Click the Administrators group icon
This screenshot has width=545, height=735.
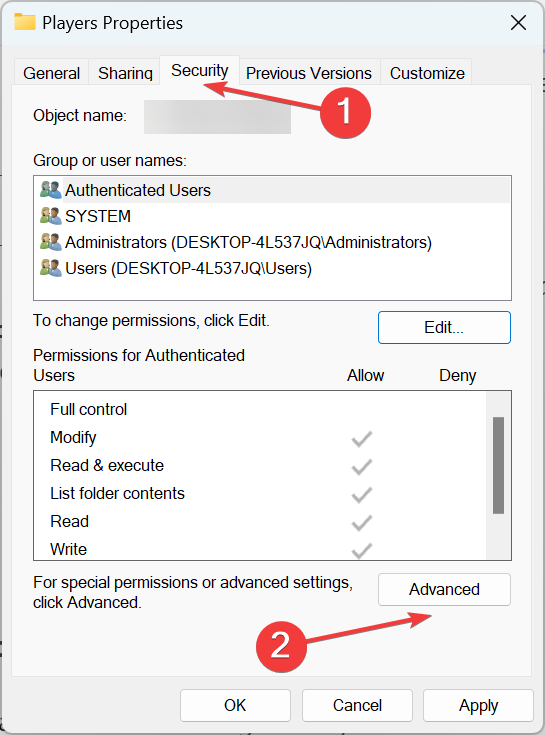pyautogui.click(x=51, y=242)
